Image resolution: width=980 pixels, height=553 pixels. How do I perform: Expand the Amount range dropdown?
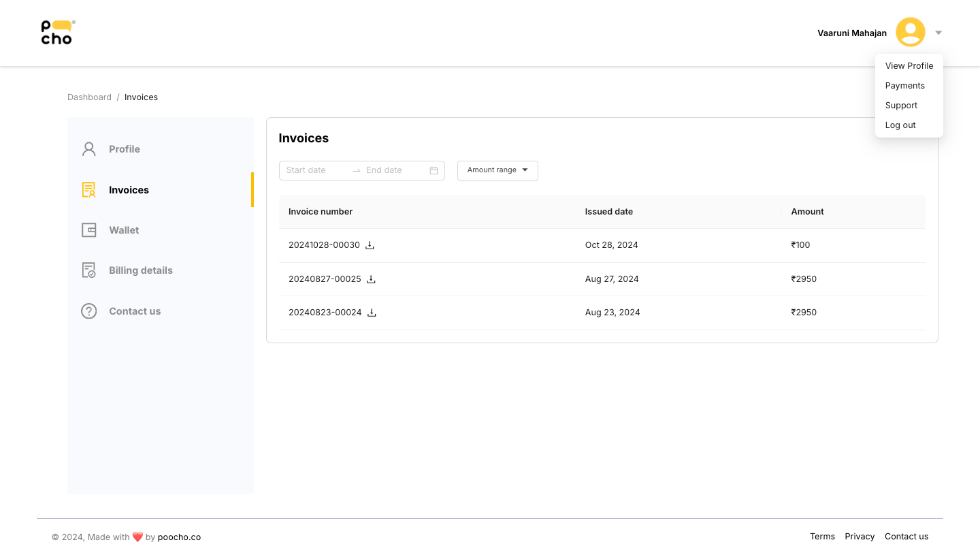tap(497, 170)
